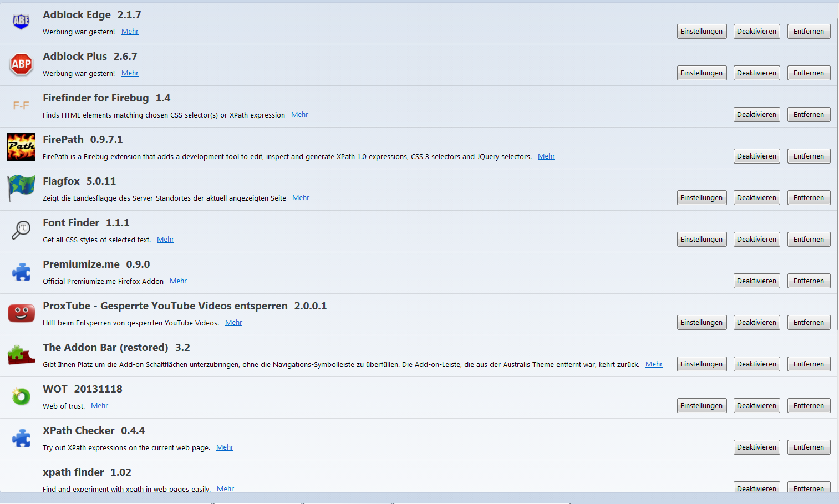Screen dimensions: 839x504
Task: Open Font Finder Einstellungen
Action: tap(701, 240)
